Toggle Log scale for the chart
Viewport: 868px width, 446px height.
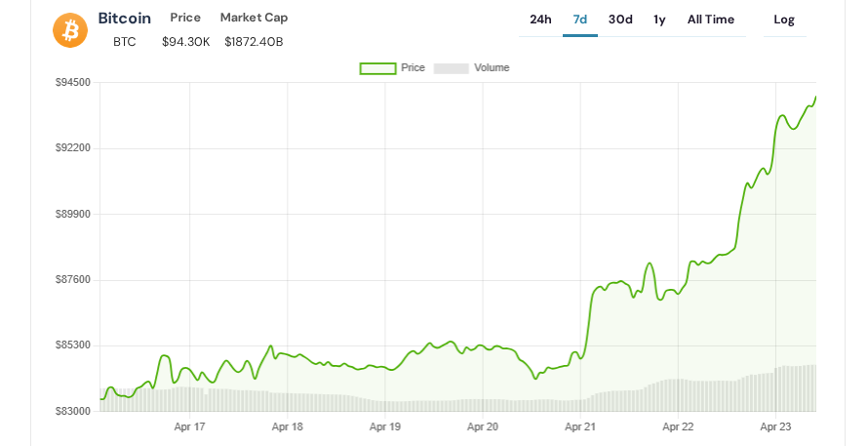pos(784,20)
